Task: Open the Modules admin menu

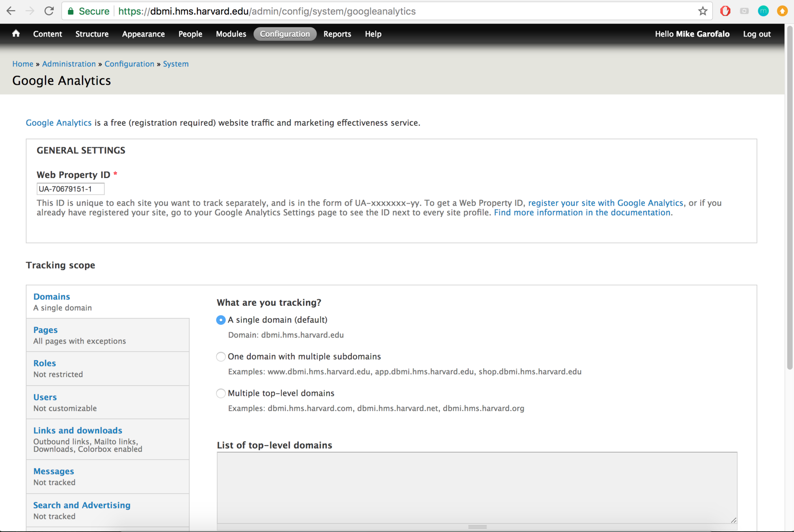Action: coord(231,34)
